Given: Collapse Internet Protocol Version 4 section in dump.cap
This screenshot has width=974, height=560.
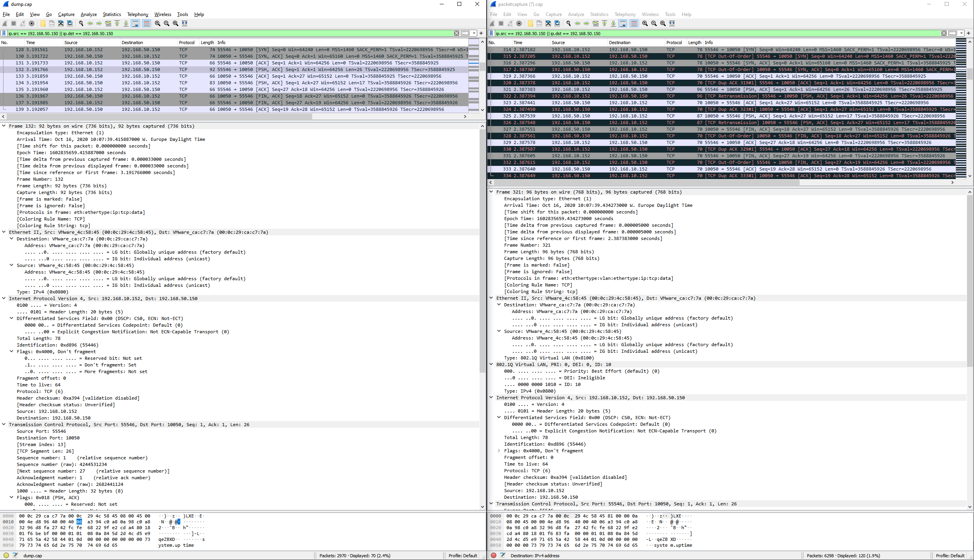Looking at the screenshot, I should [4, 299].
